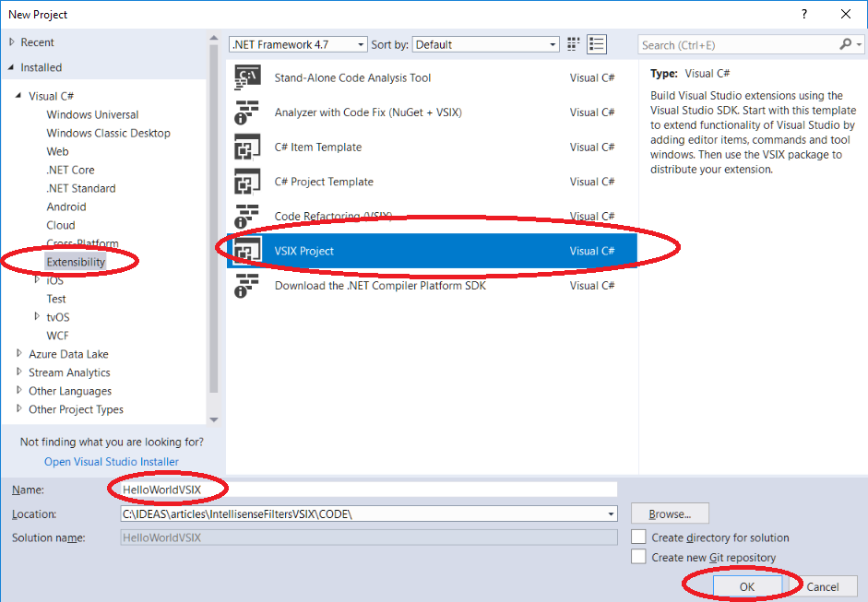Click the C# Item Template icon

pos(247,148)
